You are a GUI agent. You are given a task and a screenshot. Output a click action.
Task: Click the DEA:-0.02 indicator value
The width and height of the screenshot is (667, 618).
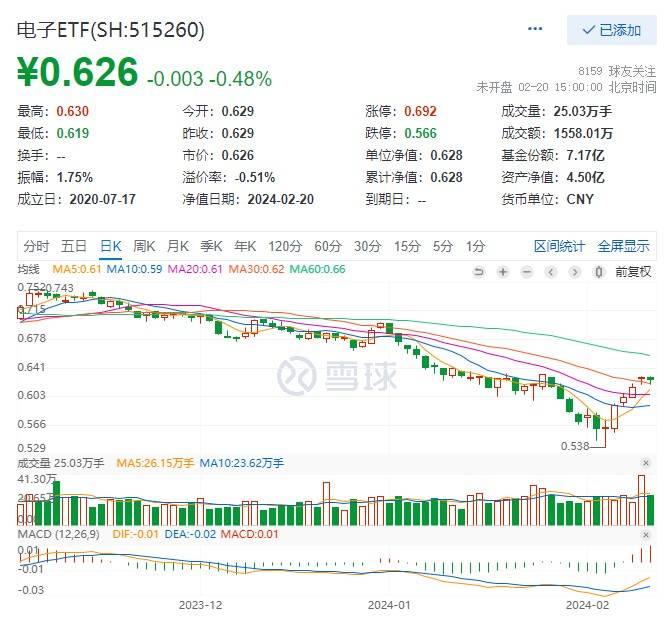coord(190,535)
